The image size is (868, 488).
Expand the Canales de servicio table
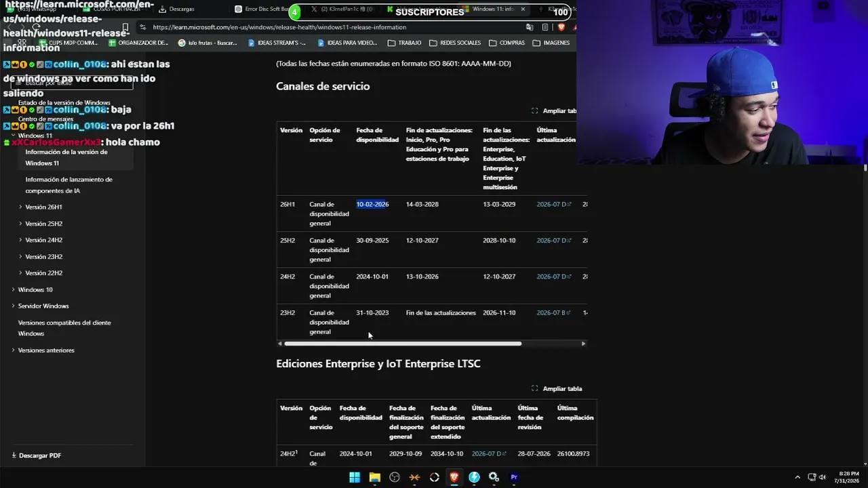click(554, 110)
